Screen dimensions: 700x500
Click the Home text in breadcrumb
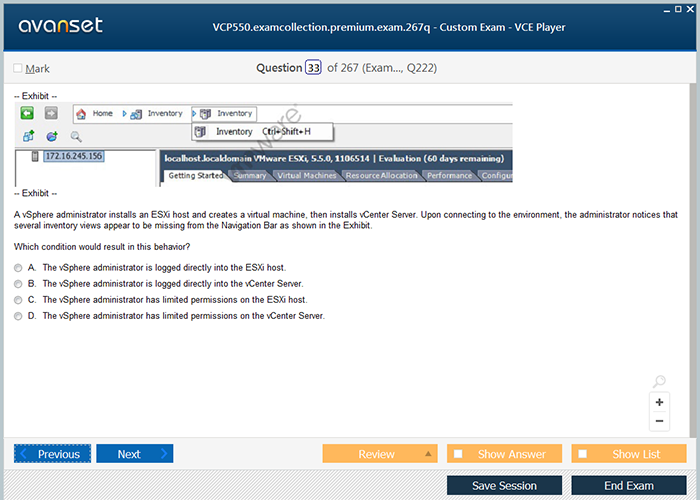coord(103,113)
